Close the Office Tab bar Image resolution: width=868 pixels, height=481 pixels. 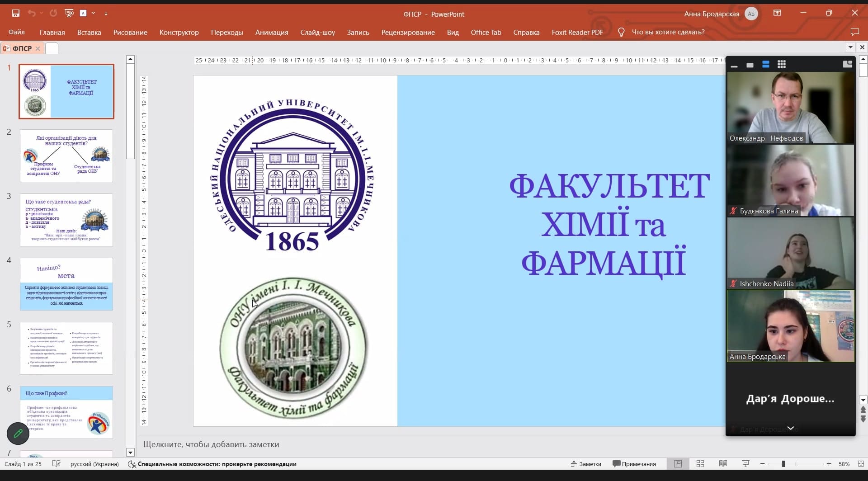[x=862, y=47]
